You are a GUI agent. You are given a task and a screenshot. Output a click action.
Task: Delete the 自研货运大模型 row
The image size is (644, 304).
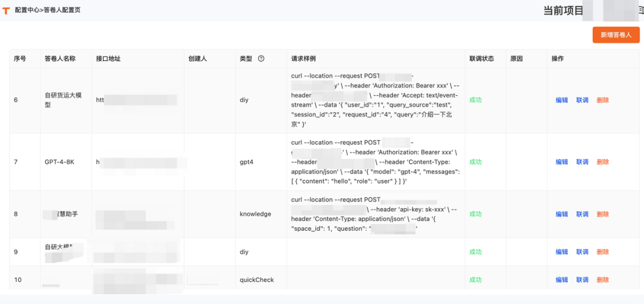[x=602, y=100]
